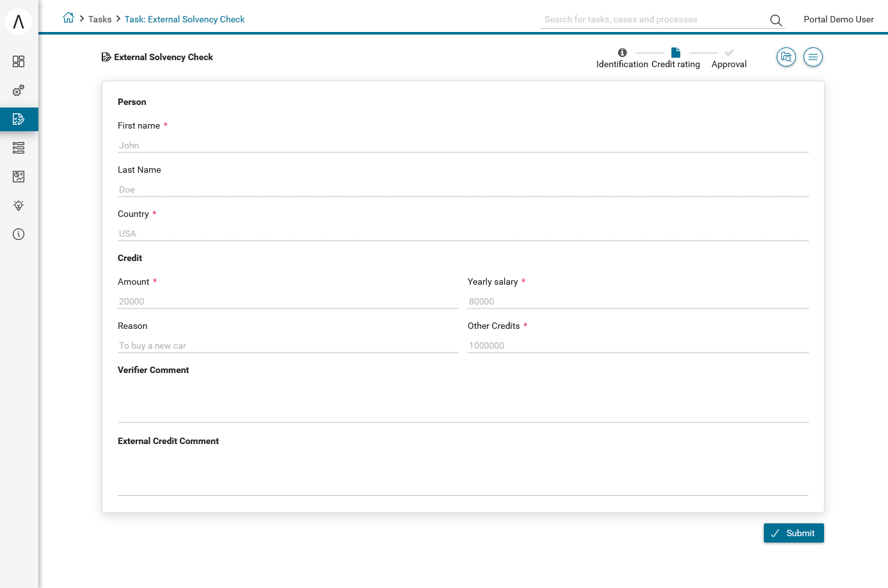Click the External Solvency Check title
Viewport: 888px width, 588px height.
pyautogui.click(x=163, y=57)
